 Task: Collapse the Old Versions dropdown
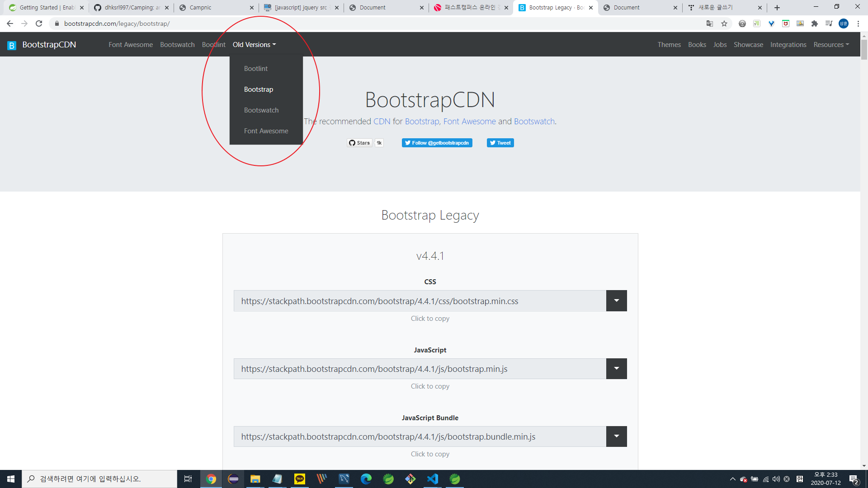tap(254, 45)
